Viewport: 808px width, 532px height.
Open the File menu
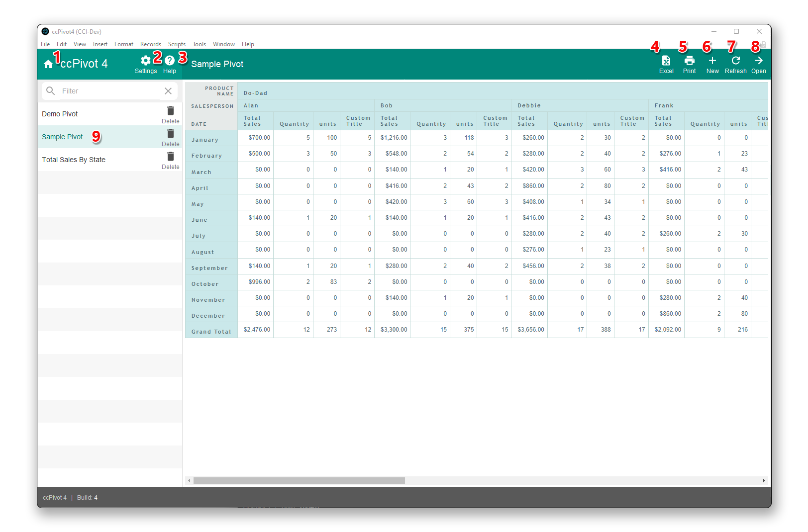point(45,44)
